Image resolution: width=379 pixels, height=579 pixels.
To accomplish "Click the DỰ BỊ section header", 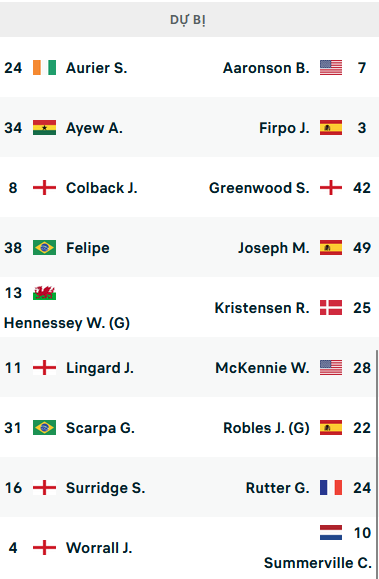I will coord(190,19).
